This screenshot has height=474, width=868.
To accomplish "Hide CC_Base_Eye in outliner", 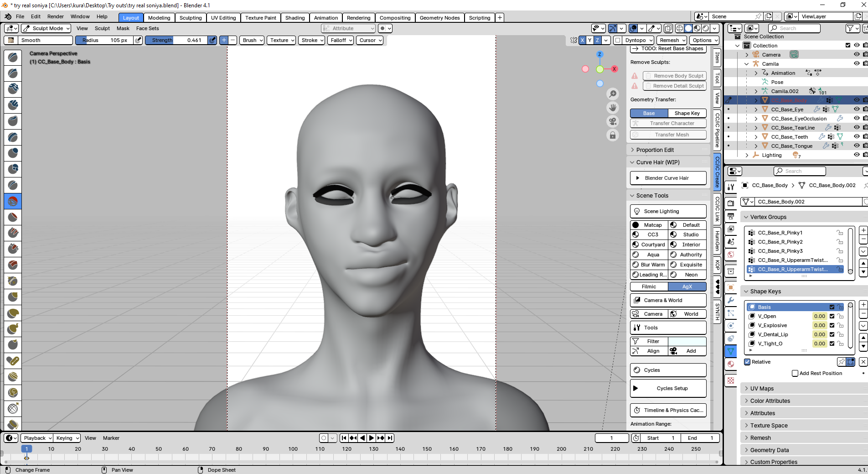I will tap(857, 109).
